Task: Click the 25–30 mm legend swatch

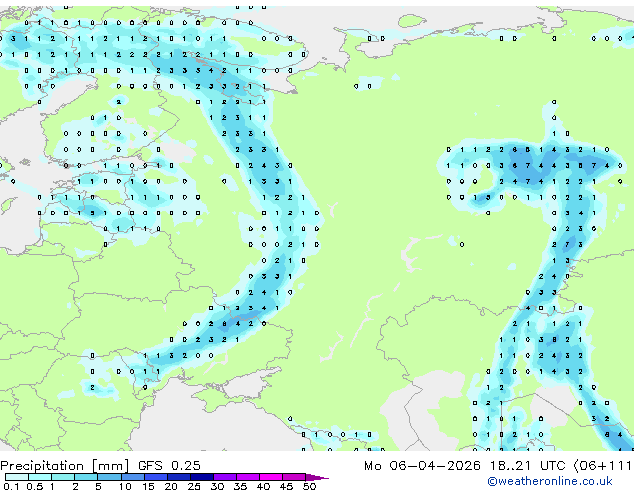Action: pyautogui.click(x=201, y=477)
